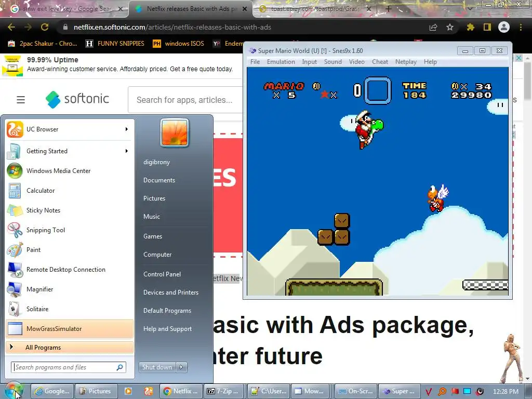
Task: Click the share page icon
Action: point(433,27)
